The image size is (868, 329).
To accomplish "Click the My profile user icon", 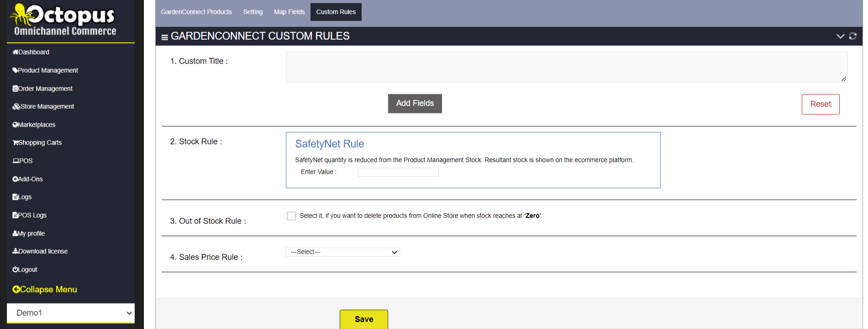I will coord(16,233).
